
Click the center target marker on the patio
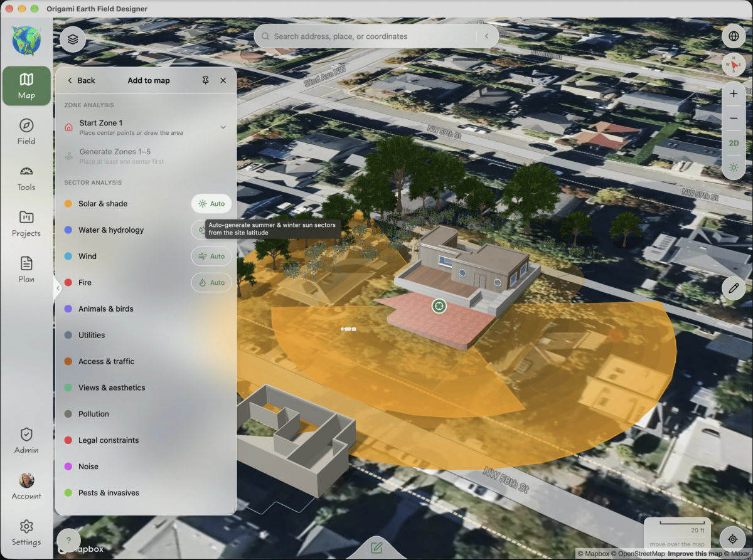pos(439,306)
